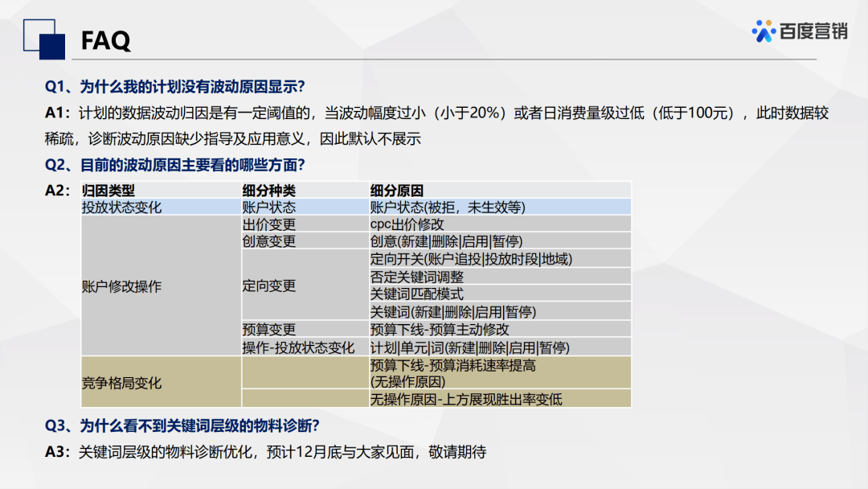Select the 预算变更 cell
The image size is (868, 489).
pos(305,329)
